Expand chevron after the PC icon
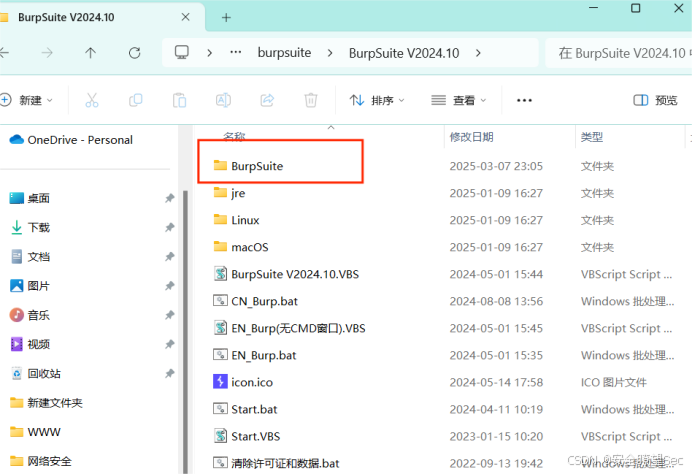The image size is (692, 474). [210, 53]
